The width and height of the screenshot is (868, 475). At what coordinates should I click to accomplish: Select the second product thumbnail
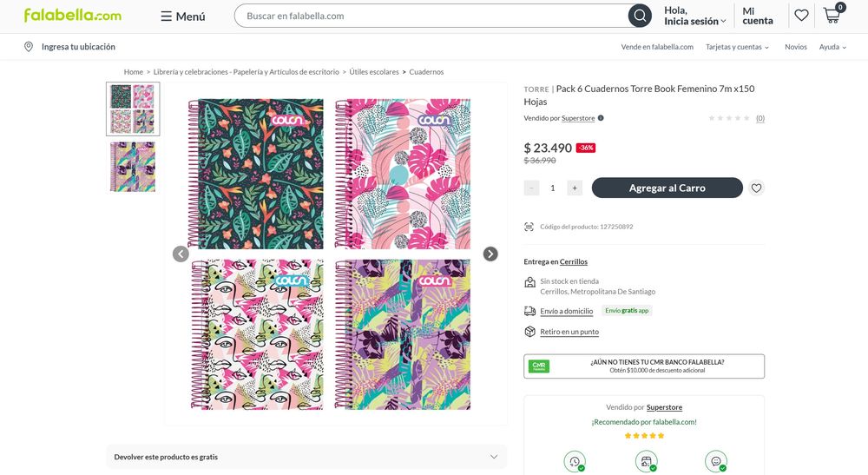point(133,167)
